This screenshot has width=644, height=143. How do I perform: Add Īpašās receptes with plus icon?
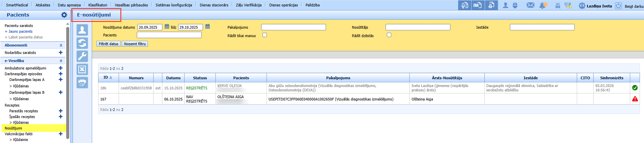pyautogui.click(x=61, y=117)
